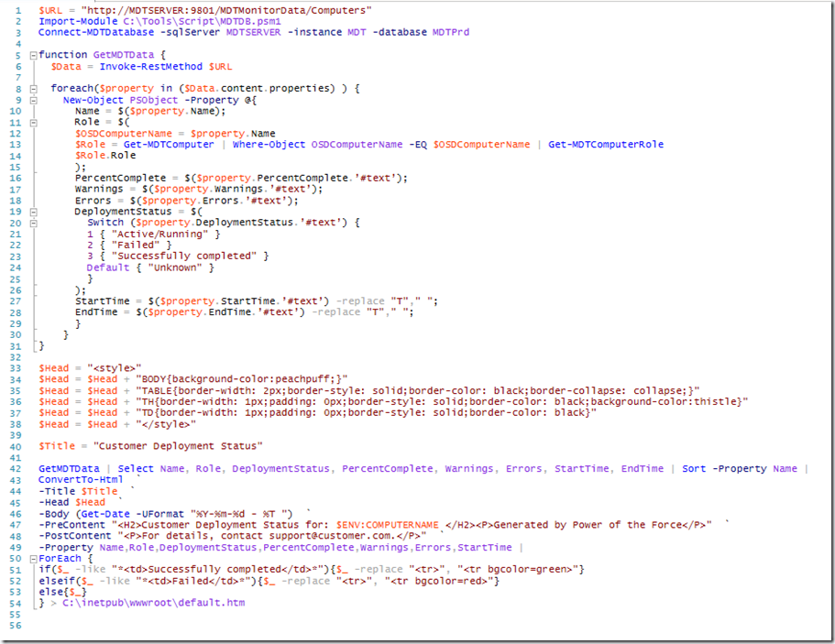Collapse the GetMDTData function fold marker

tap(33, 55)
